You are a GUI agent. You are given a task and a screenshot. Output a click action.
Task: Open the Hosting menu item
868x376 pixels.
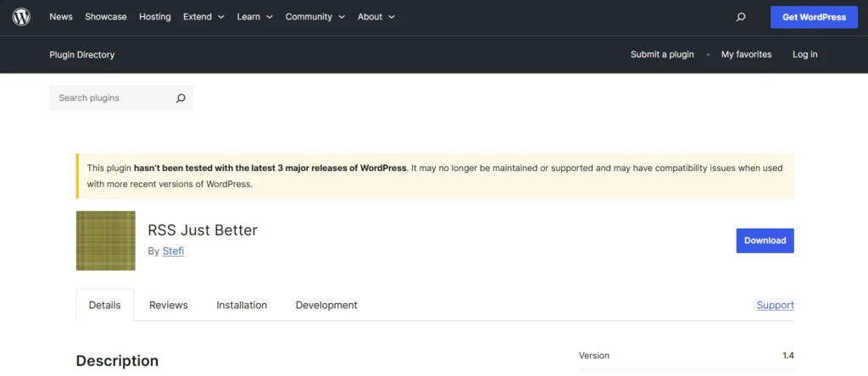coord(155,17)
